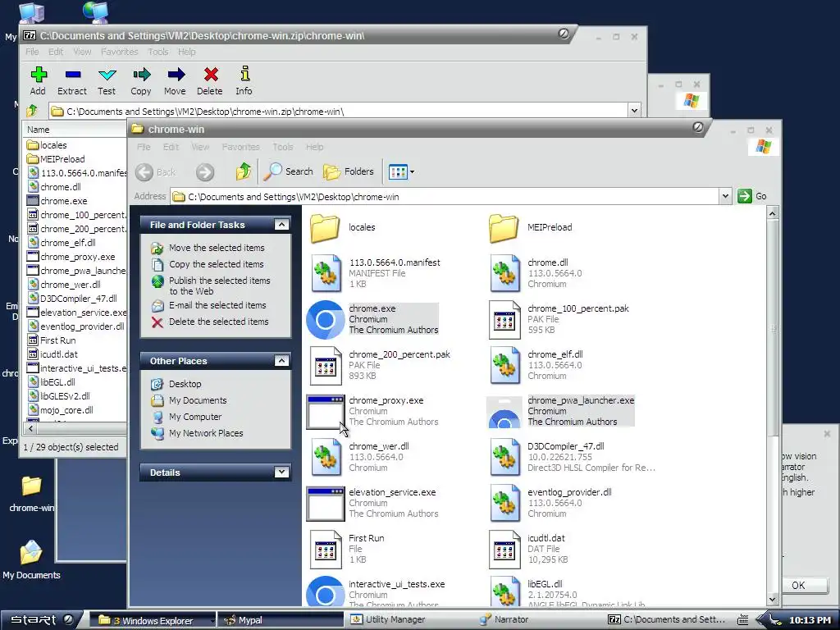Run Test on the archive in 7-Zip
This screenshot has width=840, height=630.
[107, 81]
